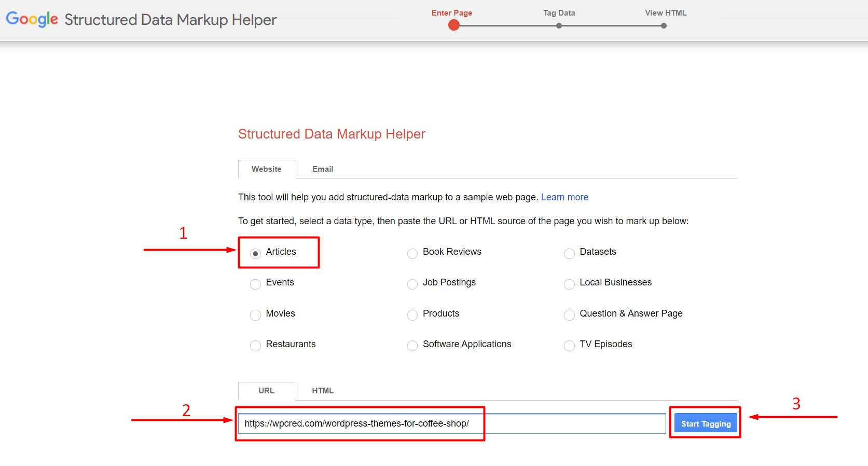Select the Articles radio button
This screenshot has width=868, height=466.
coord(255,254)
